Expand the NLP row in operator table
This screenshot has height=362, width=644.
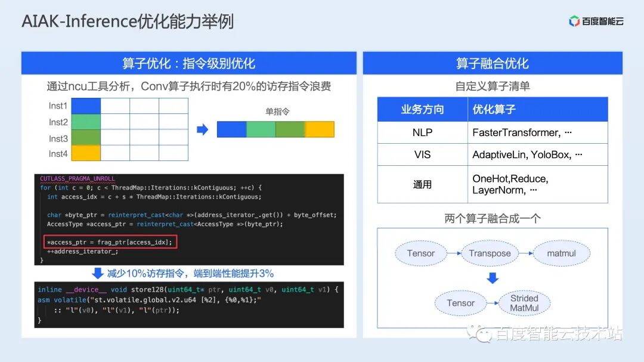[422, 132]
